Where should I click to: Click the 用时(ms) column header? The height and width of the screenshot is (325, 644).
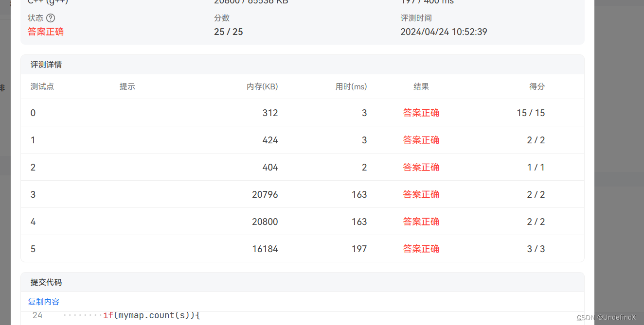click(351, 86)
